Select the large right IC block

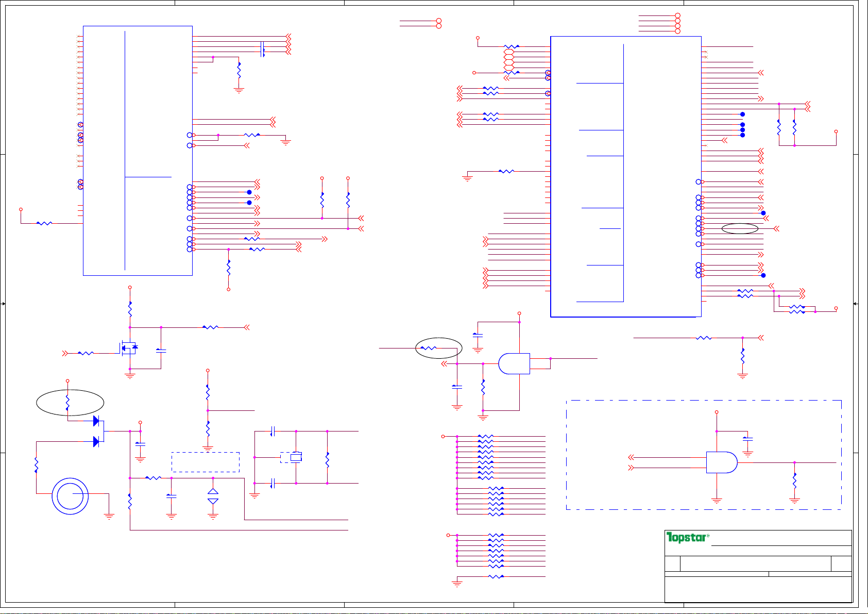(626, 176)
